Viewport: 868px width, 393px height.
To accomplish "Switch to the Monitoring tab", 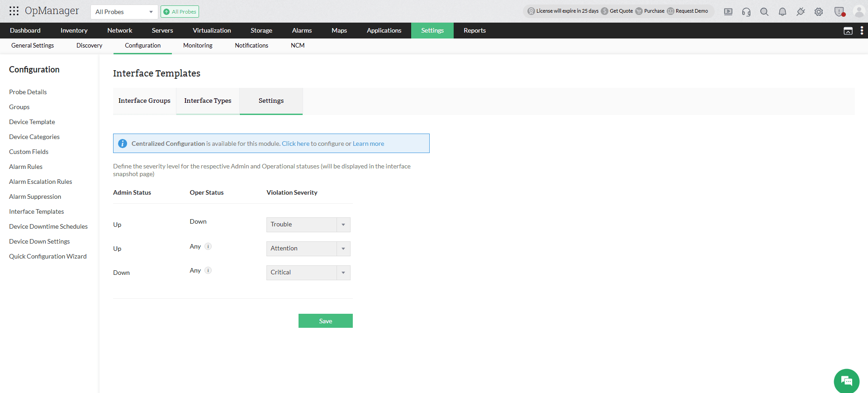I will 198,46.
